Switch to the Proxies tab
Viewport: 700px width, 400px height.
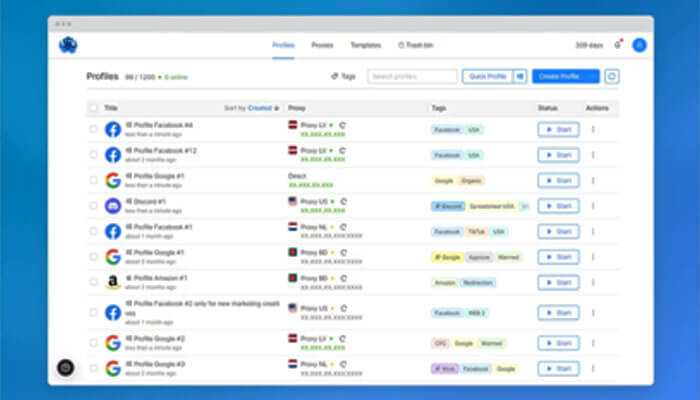click(x=322, y=45)
